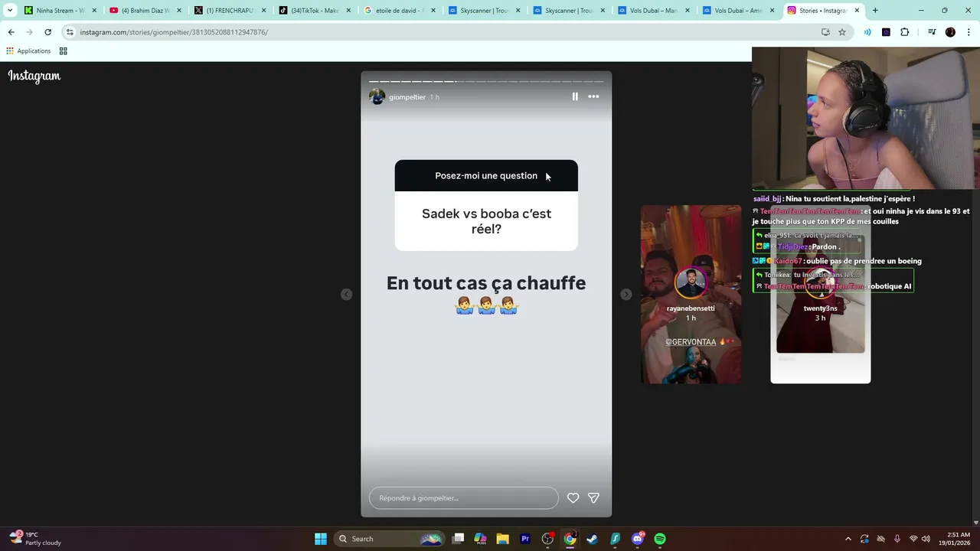Open Steam from taskbar
The height and width of the screenshot is (551, 980).
point(592,539)
